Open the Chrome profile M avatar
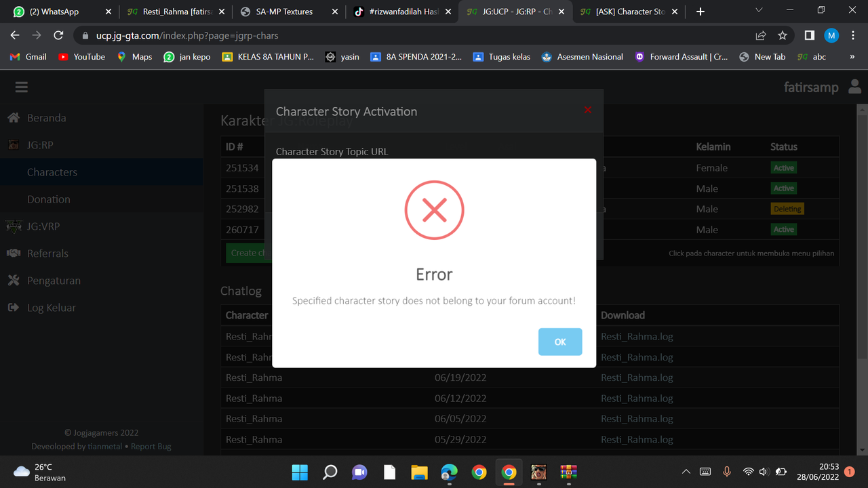The width and height of the screenshot is (868, 488). click(x=831, y=35)
